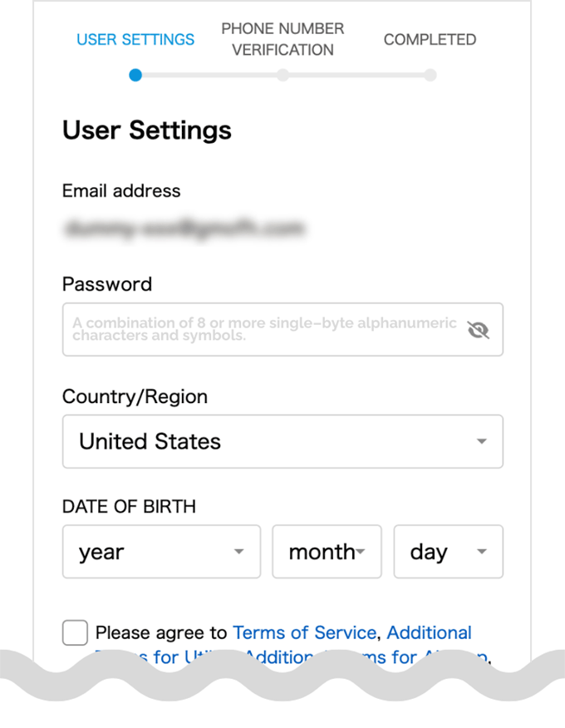
Task: Select the User Settings step tab
Action: click(135, 39)
